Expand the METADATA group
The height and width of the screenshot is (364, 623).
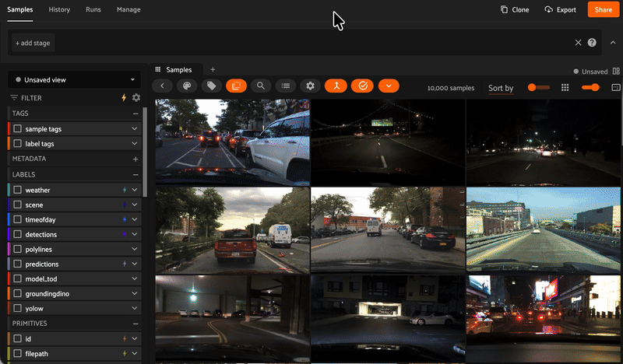[136, 159]
